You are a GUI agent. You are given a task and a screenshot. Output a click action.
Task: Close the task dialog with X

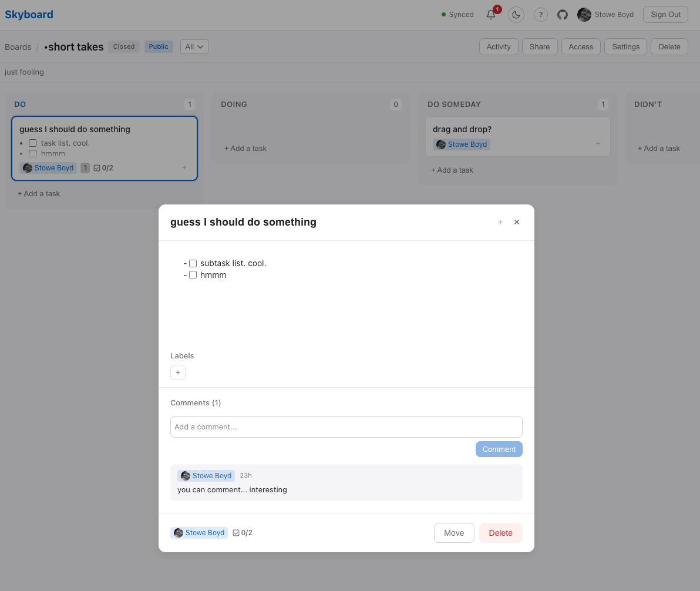coord(517,222)
